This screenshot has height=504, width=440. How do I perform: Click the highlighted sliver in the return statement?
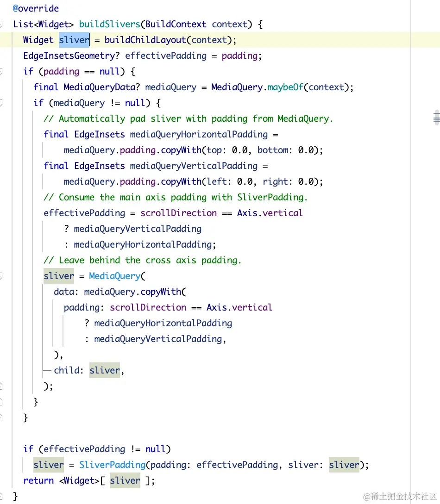click(x=125, y=480)
